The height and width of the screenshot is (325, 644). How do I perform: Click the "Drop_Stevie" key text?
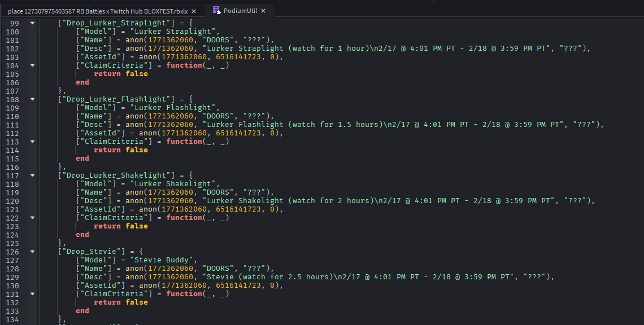click(94, 252)
